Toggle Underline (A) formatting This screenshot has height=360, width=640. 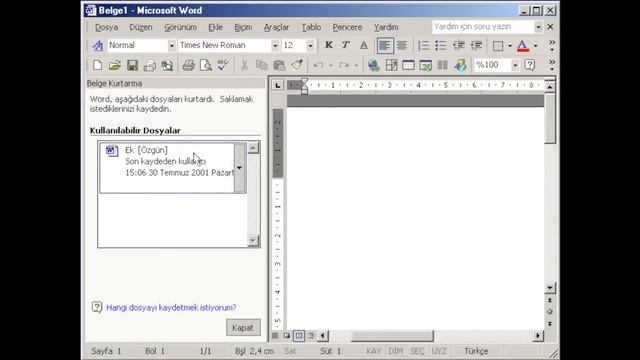[x=363, y=45]
